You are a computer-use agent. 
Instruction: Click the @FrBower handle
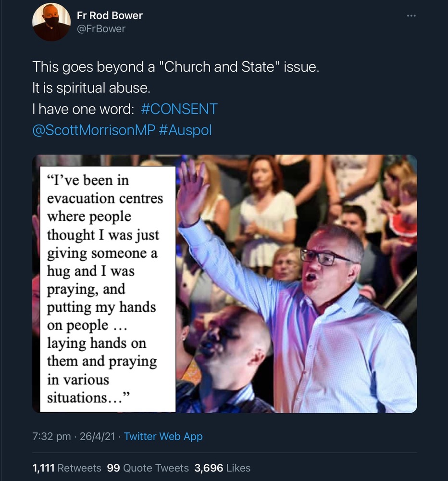pyautogui.click(x=101, y=29)
